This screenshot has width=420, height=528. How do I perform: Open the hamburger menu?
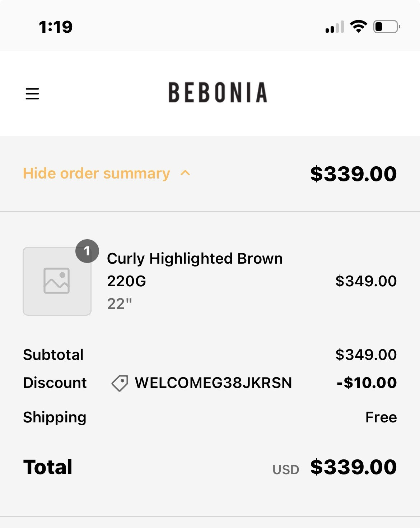point(32,94)
